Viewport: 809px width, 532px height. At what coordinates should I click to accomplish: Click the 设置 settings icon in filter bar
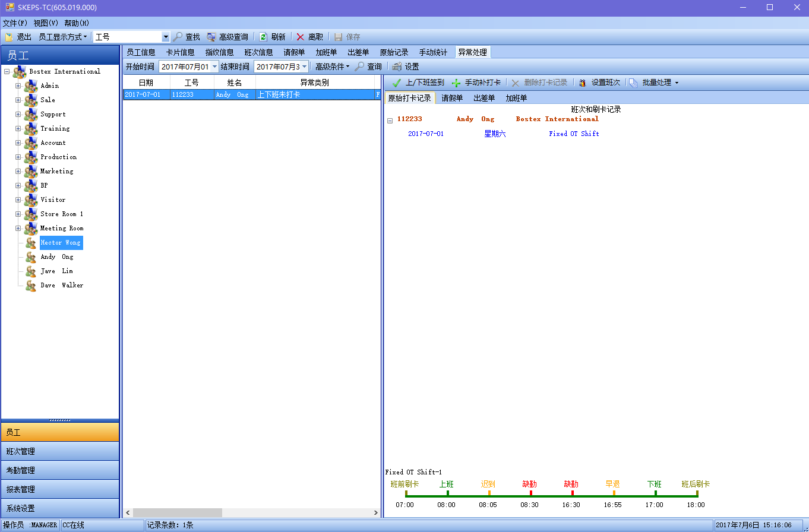click(397, 67)
